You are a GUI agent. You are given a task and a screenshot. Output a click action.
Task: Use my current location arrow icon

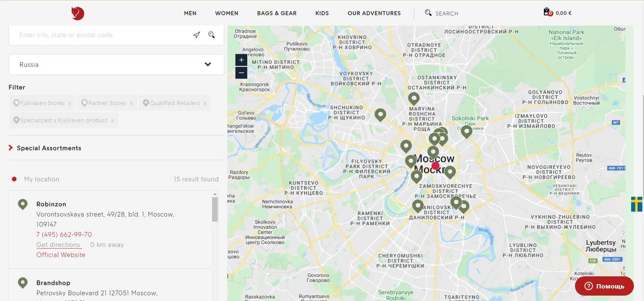[197, 35]
